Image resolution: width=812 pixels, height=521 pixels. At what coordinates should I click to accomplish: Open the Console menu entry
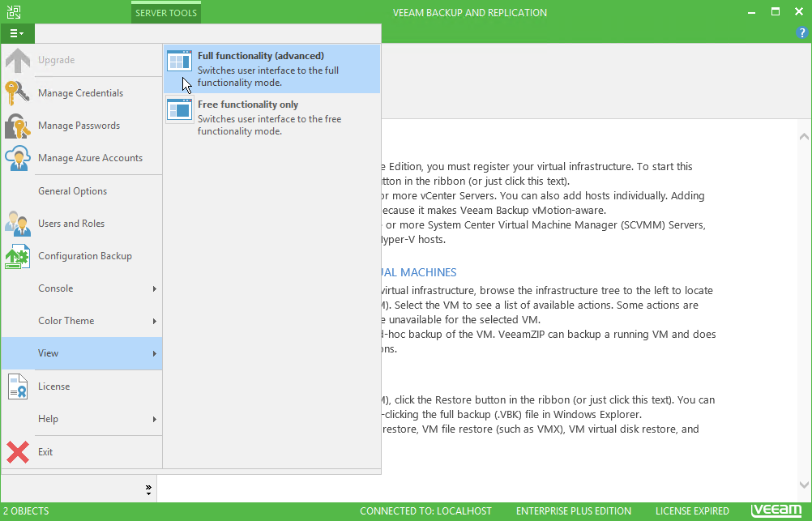[82, 288]
